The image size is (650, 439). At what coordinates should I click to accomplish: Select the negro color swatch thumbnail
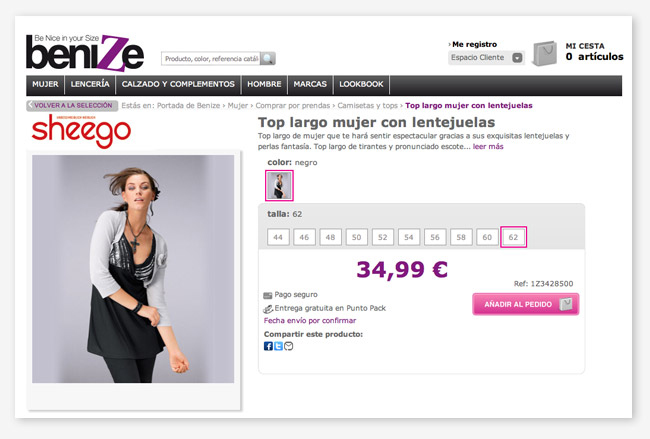click(x=279, y=185)
